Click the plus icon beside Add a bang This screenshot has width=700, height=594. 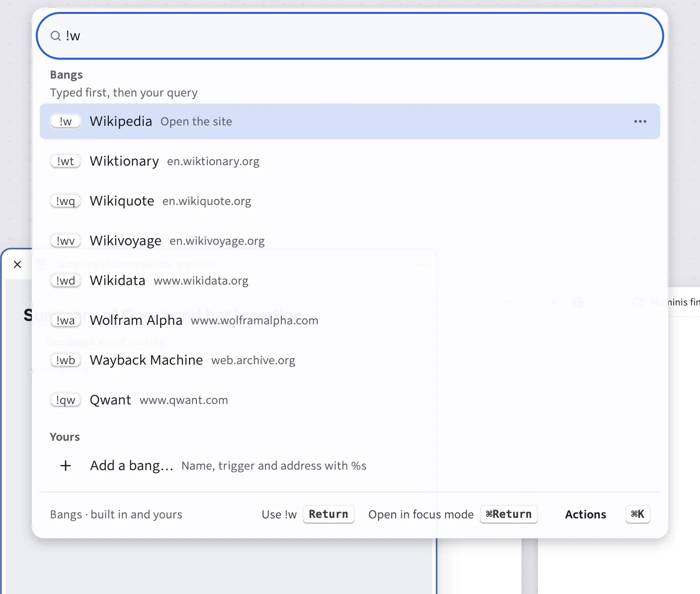pyautogui.click(x=66, y=466)
